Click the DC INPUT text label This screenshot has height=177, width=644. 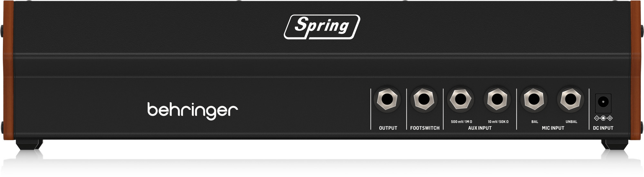pyautogui.click(x=603, y=128)
